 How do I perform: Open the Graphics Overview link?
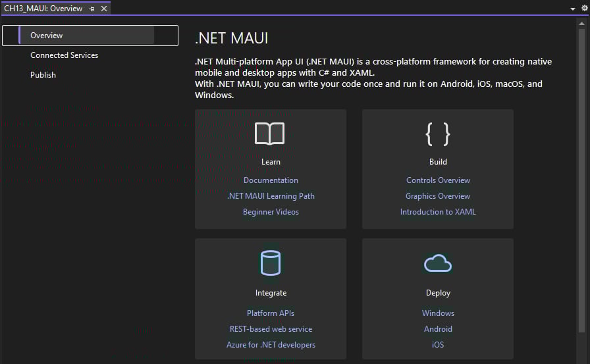438,196
